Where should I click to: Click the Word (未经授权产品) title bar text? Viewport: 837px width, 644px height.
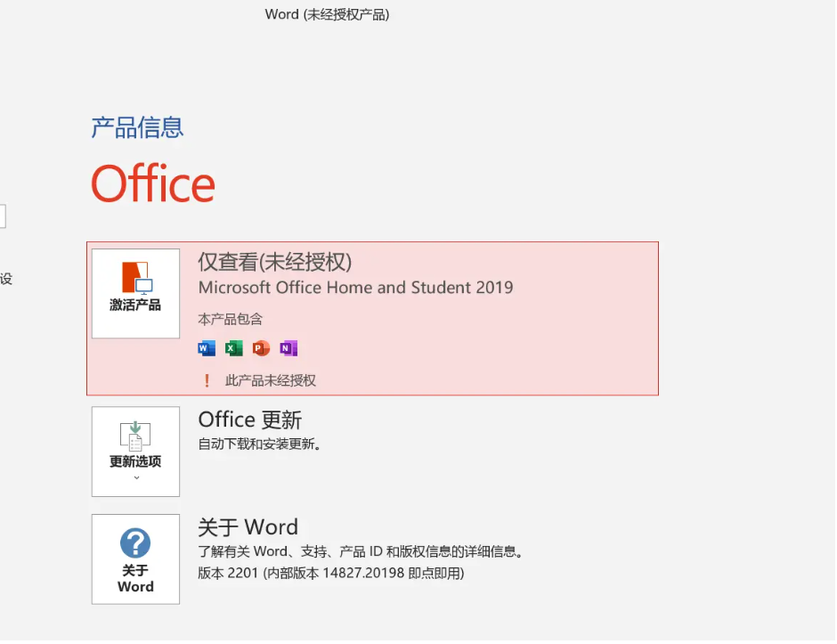(327, 14)
